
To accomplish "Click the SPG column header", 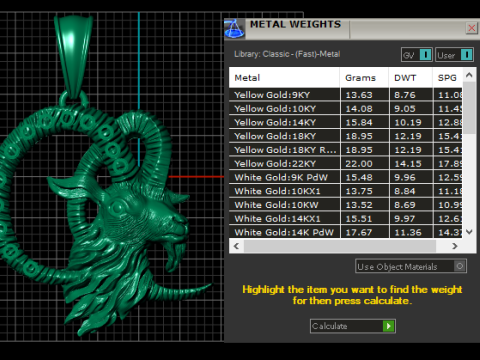I will click(448, 78).
